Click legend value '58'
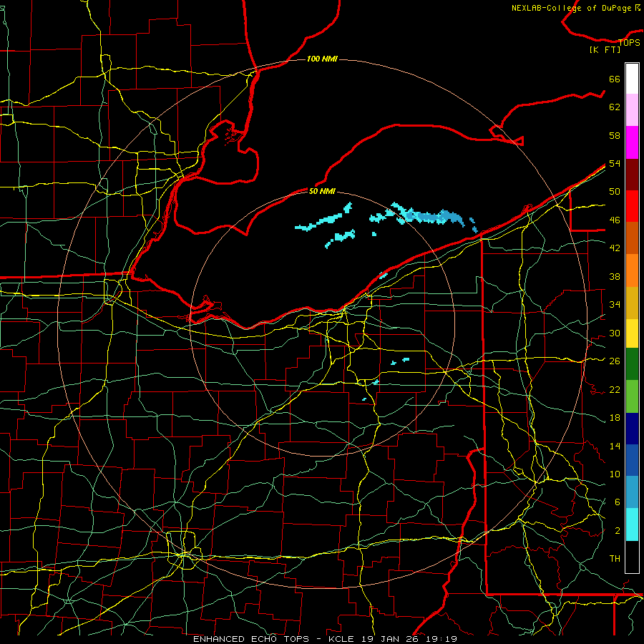The height and width of the screenshot is (644, 644). 615,135
